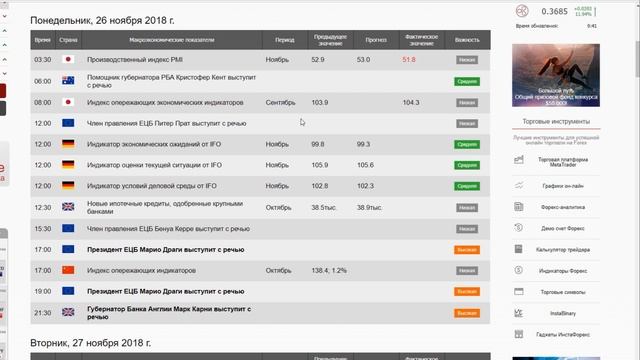
Task: Open the Калькулятор трейдера icon
Action: pyautogui.click(x=519, y=249)
